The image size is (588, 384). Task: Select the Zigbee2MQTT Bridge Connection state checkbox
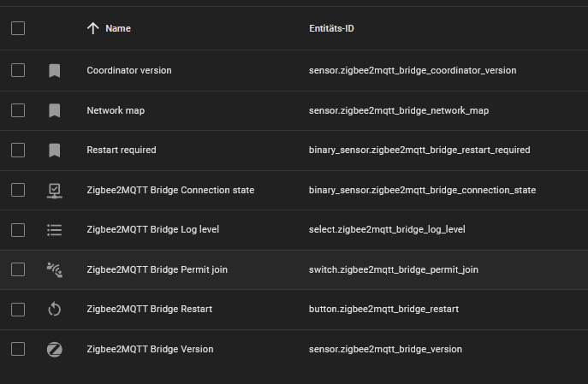pos(18,190)
